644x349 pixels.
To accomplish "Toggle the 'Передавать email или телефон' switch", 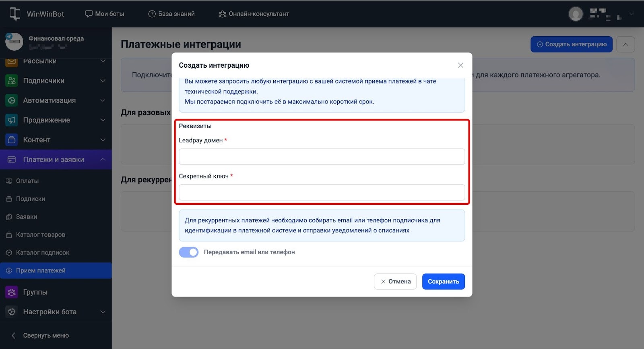I will click(189, 252).
